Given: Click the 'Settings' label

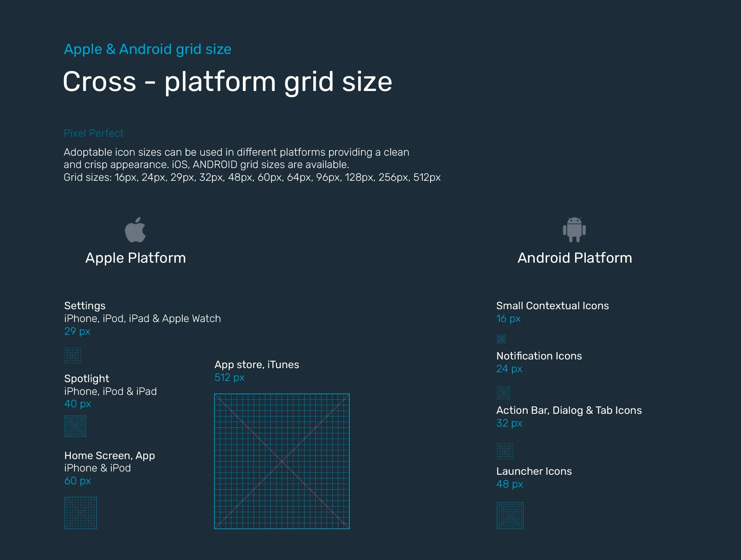Looking at the screenshot, I should pyautogui.click(x=85, y=306).
